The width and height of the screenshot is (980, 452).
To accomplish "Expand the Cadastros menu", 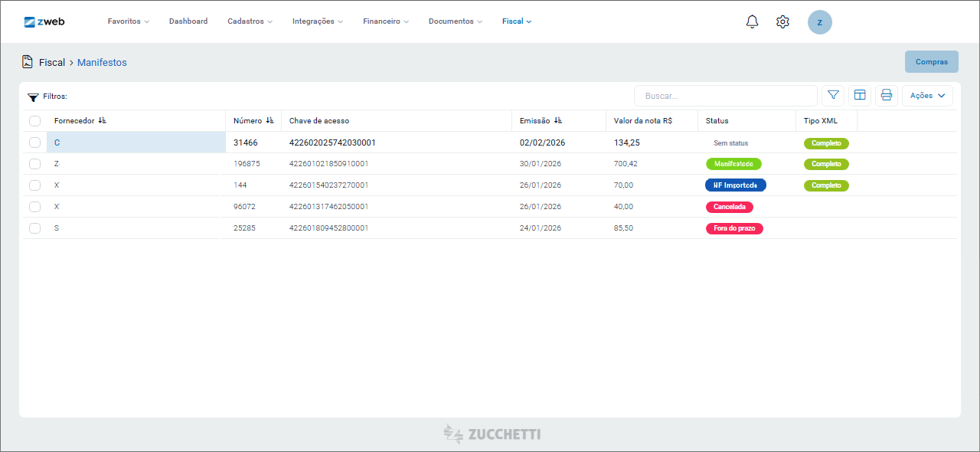I will point(250,21).
